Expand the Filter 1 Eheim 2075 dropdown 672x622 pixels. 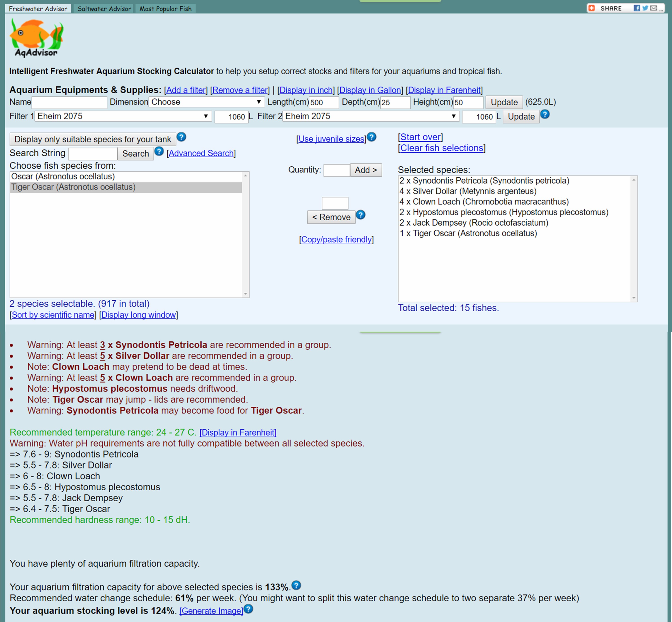click(123, 116)
